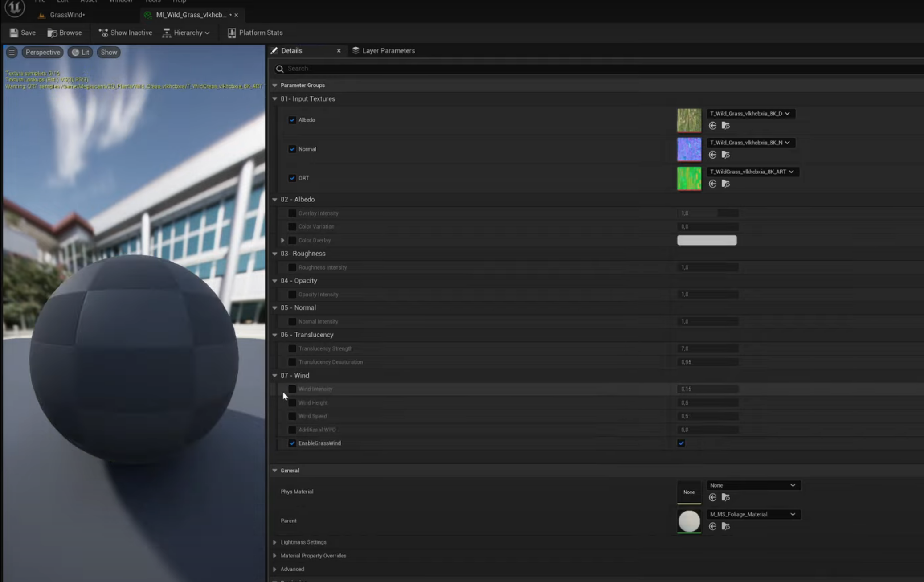
Task: Click the Save toolbar icon
Action: (14, 33)
